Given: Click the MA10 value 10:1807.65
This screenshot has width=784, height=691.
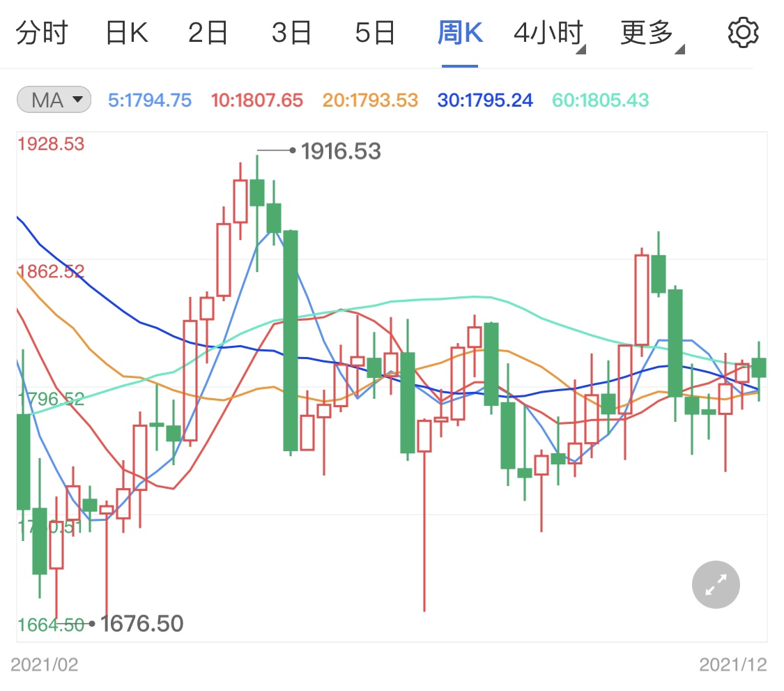Looking at the screenshot, I should pos(257,100).
